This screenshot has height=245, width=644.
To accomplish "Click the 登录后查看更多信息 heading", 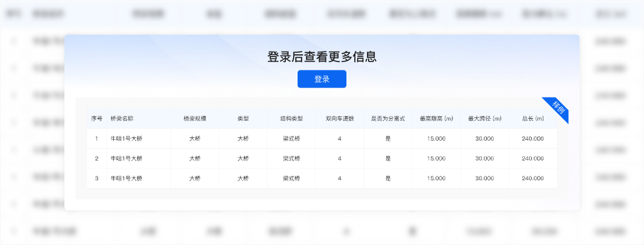I will click(x=322, y=57).
